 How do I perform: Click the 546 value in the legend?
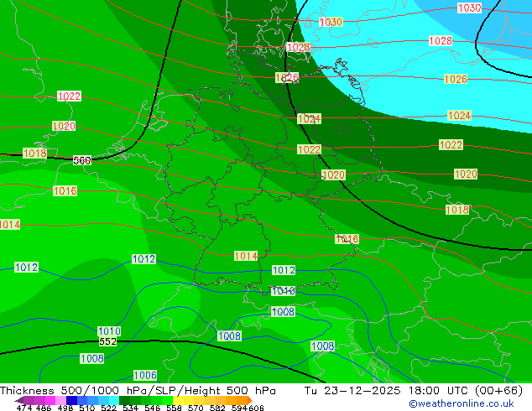coord(153,408)
